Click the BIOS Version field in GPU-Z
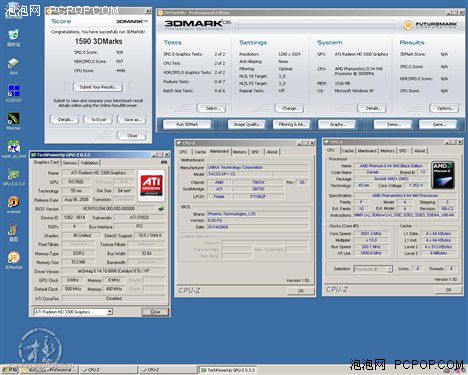 coord(108,209)
